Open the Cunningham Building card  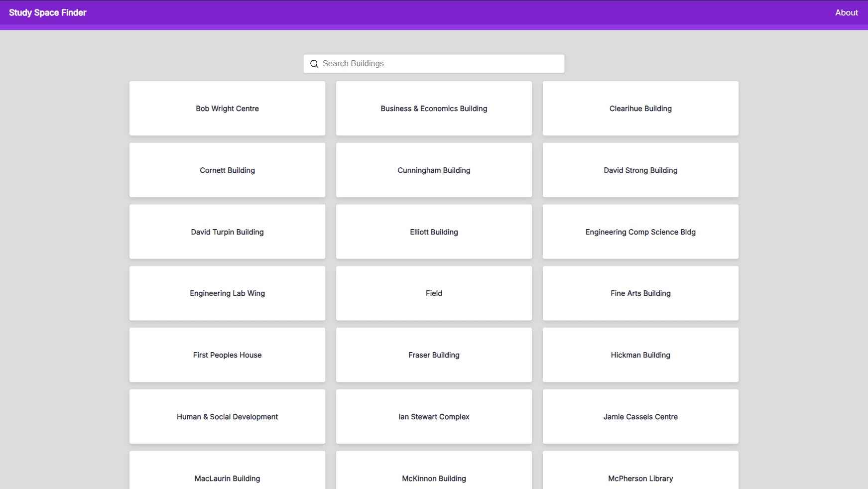(x=434, y=170)
